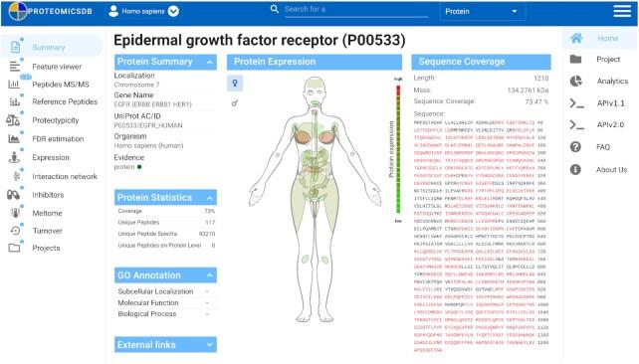The width and height of the screenshot is (639, 364).
Task: Click the Sequence Coverage panel header
Action: [481, 62]
